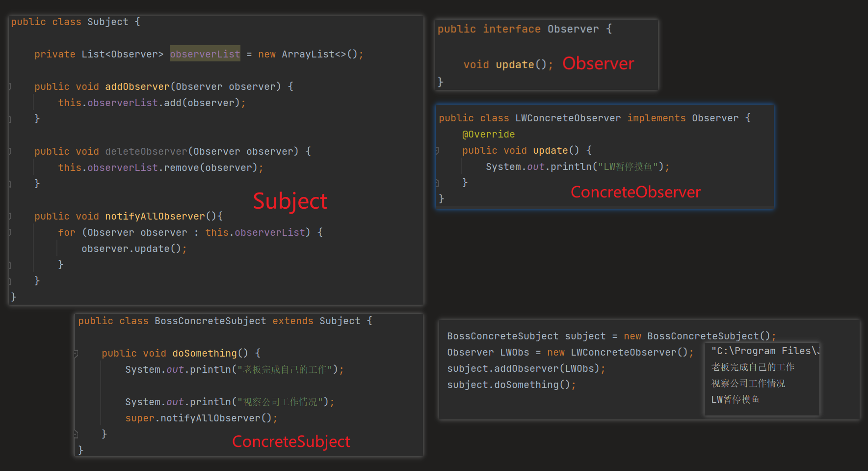
Task: Click the "LW暂停摸鱼" string in println
Action: [628, 166]
